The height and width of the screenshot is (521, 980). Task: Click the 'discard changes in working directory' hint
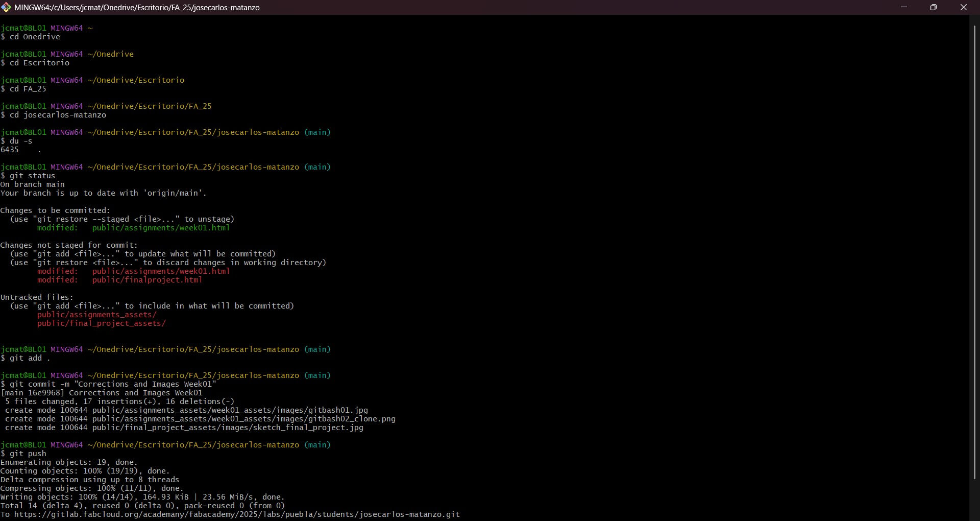point(168,263)
